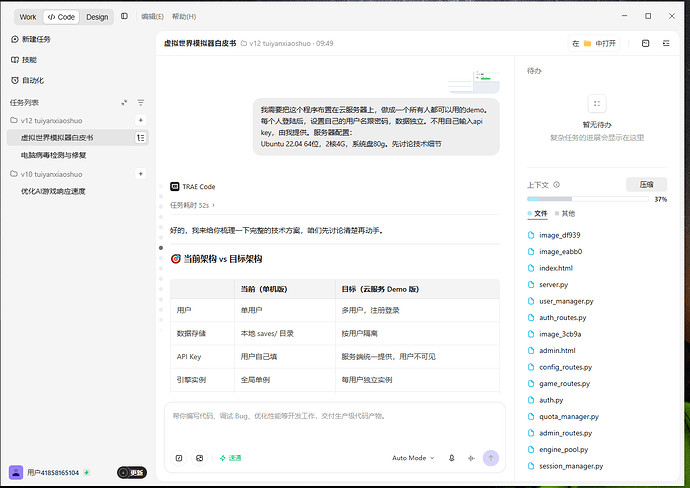Toggle the green 速通 fast mode
This screenshot has height=488, width=690.
point(230,458)
